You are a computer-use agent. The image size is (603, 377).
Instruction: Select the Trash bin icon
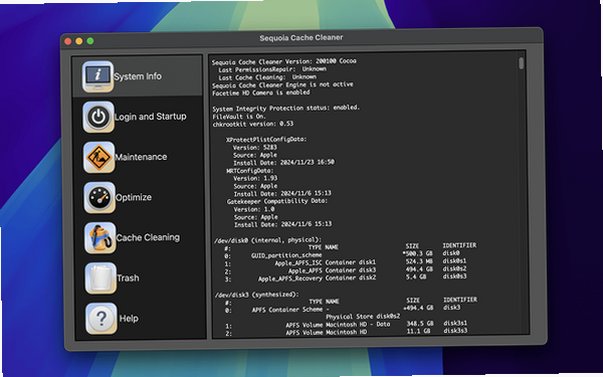click(100, 278)
